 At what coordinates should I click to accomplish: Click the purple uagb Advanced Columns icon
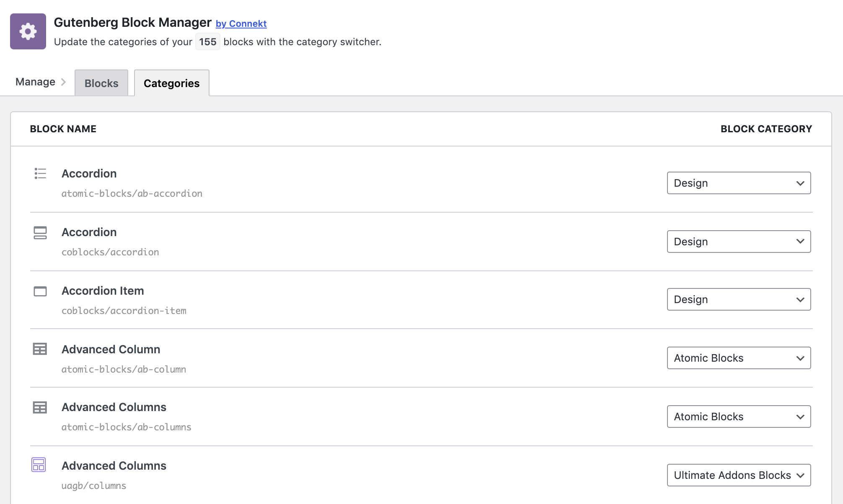(x=39, y=465)
